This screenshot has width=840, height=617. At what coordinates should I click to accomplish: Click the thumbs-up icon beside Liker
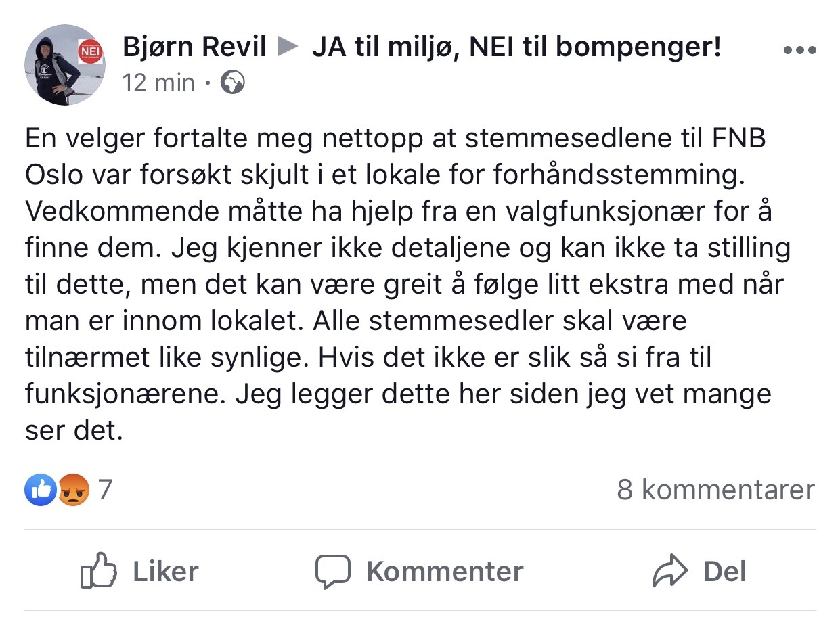click(x=99, y=572)
